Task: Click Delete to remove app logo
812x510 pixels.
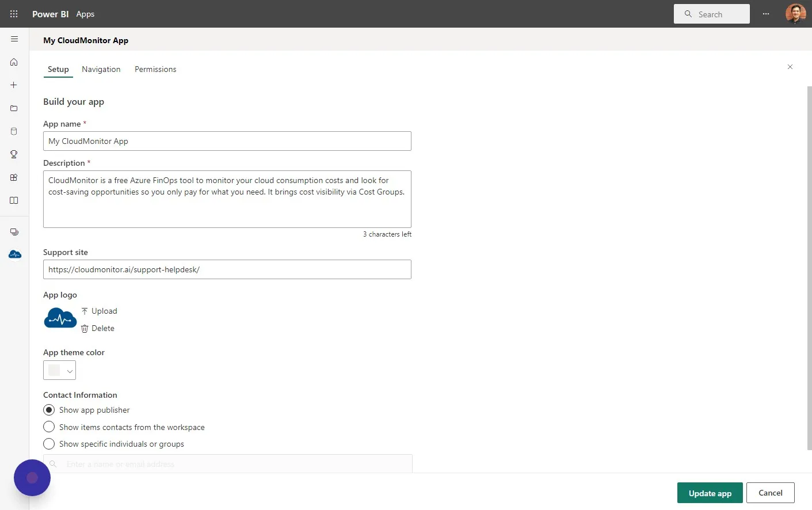Action: [x=98, y=328]
